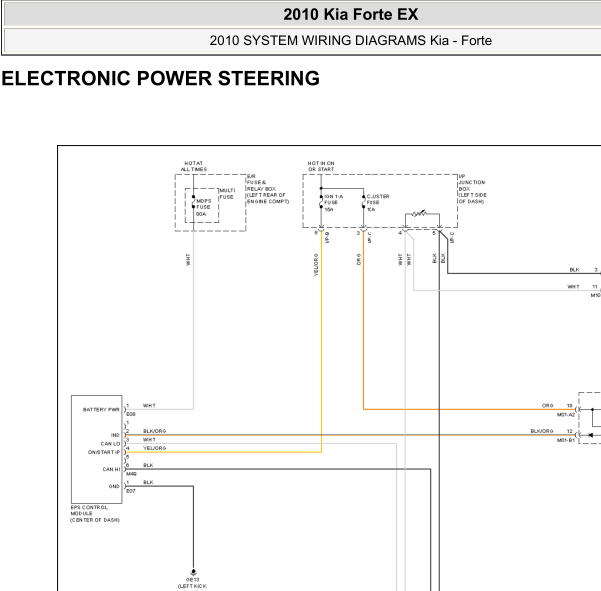Click the IGN 1-A fuse symbol
601x591 pixels.
321,202
